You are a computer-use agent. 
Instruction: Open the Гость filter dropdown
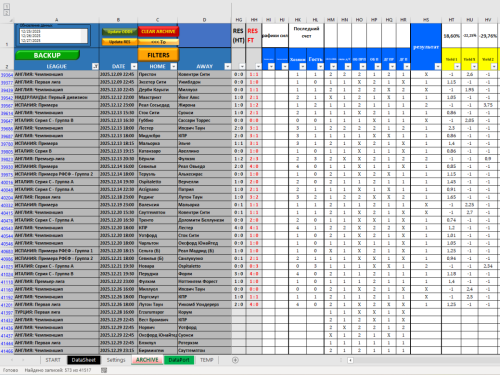click(x=320, y=66)
